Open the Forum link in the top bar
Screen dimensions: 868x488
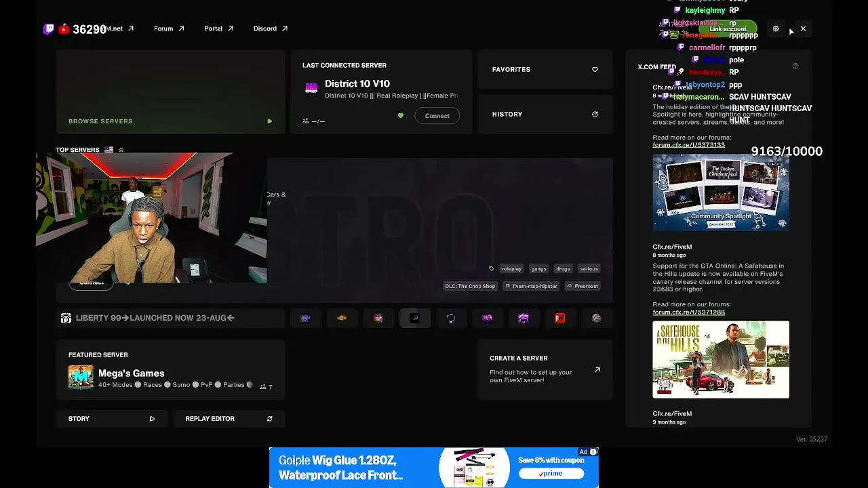[x=169, y=28]
